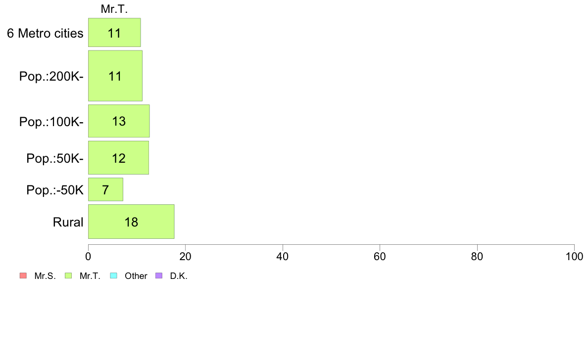
Task: Select the Pop.:100K- bar showing 13
Action: pyautogui.click(x=119, y=121)
